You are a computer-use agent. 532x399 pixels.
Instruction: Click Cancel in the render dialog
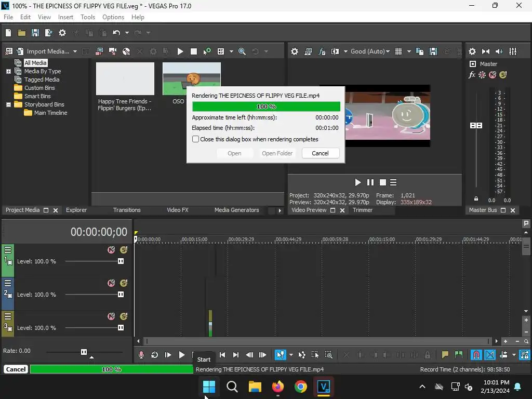(x=320, y=153)
